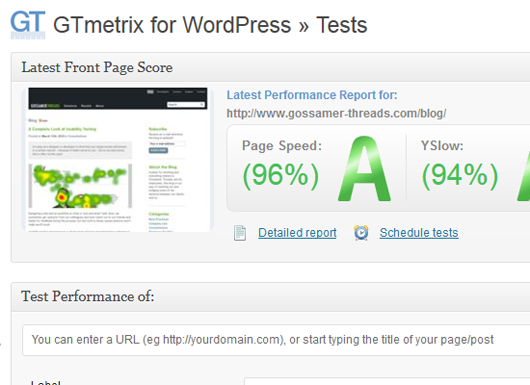Click the GTmetrix GT logo icon
530x385 pixels.
[28, 25]
